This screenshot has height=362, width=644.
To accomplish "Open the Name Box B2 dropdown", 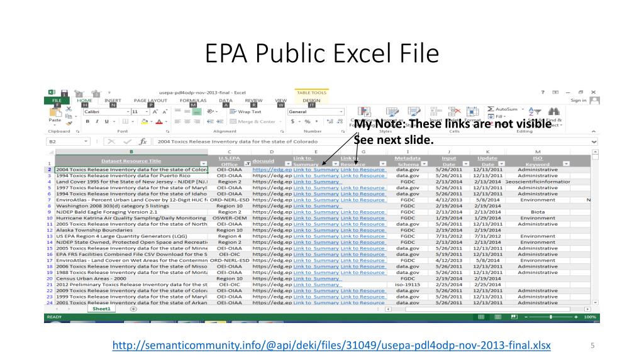I will click(86, 141).
